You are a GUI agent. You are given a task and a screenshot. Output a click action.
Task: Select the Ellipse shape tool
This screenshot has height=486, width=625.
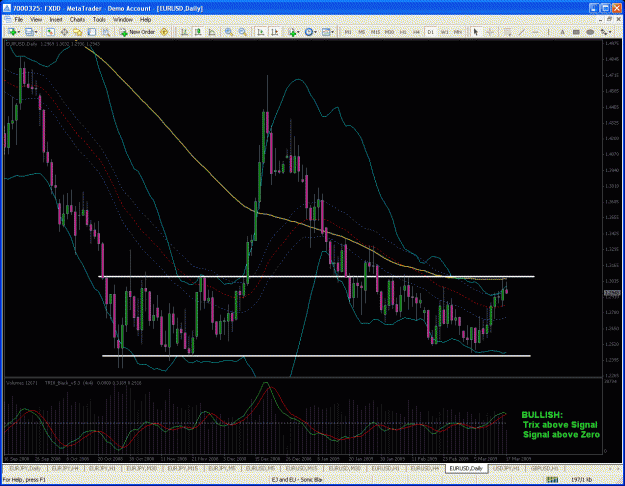(x=590, y=32)
